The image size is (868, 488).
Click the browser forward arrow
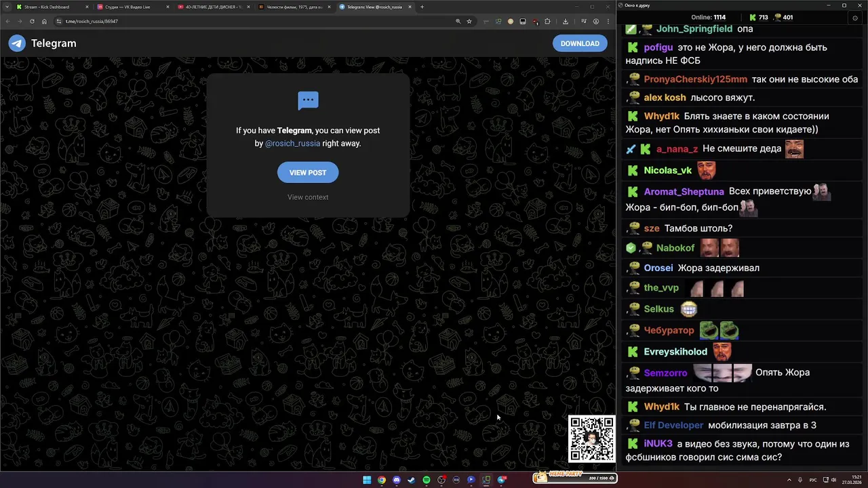20,21
